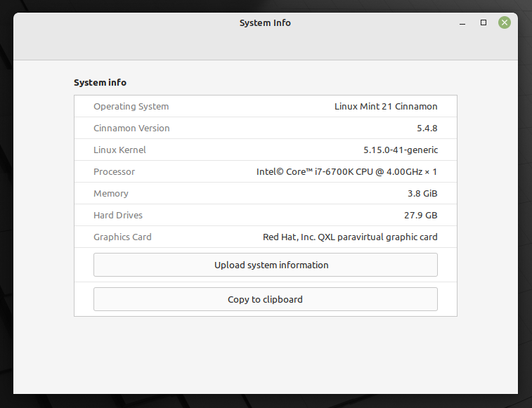Click the Red Hat QXL graphics card value
Image resolution: width=532 pixels, height=408 pixels.
[350, 237]
